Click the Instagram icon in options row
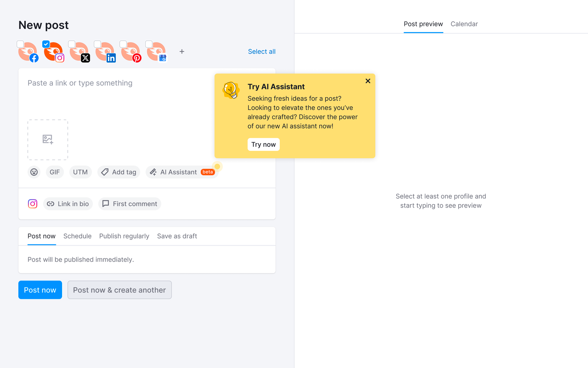 [x=33, y=204]
